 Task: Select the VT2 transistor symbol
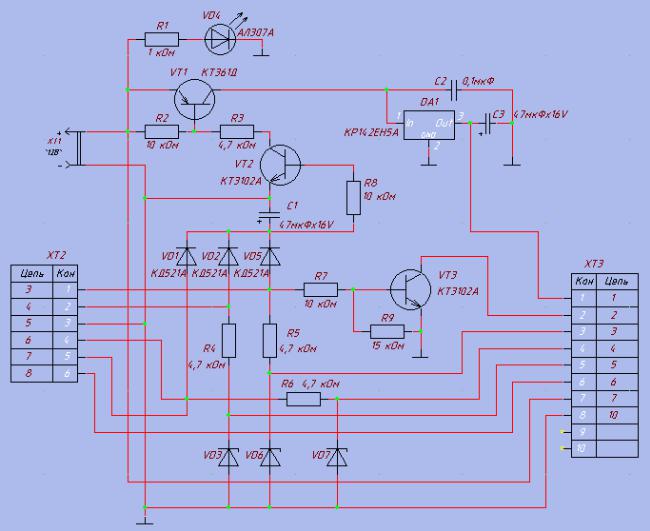coord(281,165)
